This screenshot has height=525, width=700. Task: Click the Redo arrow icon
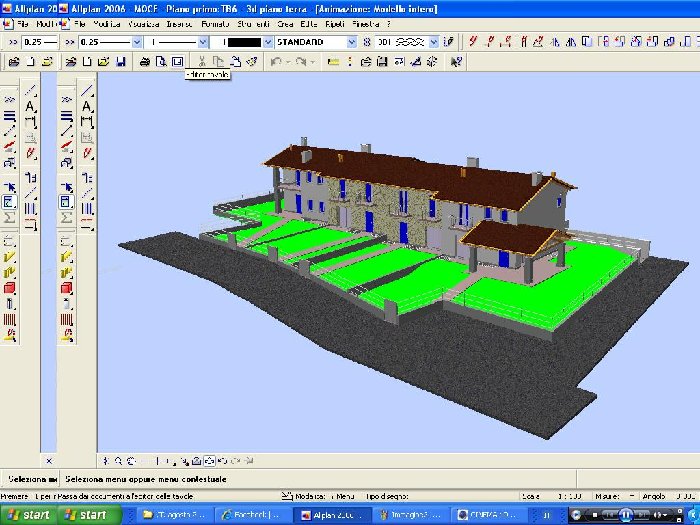300,62
